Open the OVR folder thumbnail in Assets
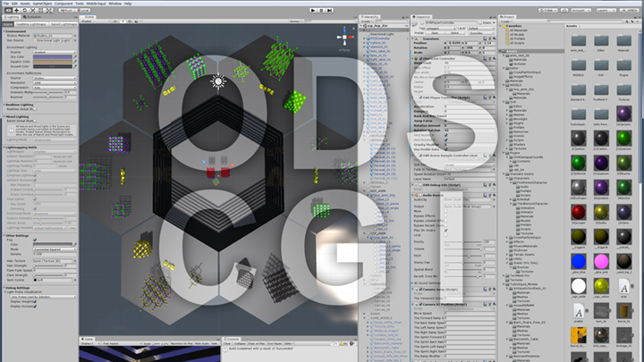The image size is (644, 362). [601, 65]
